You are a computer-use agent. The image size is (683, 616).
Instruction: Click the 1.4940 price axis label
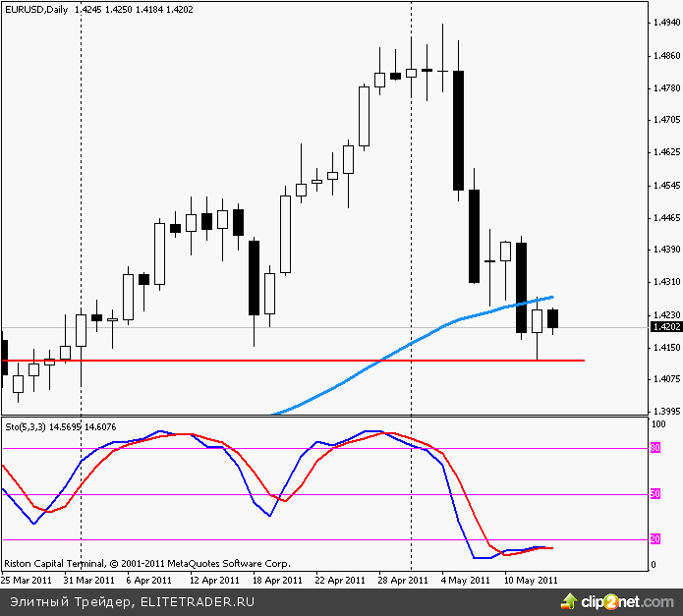(x=665, y=22)
